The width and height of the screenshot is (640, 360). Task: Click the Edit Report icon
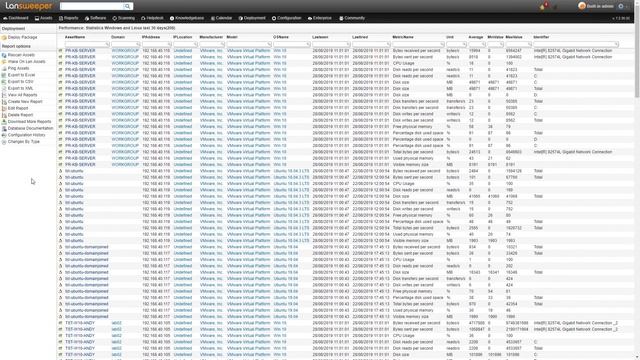[4, 109]
